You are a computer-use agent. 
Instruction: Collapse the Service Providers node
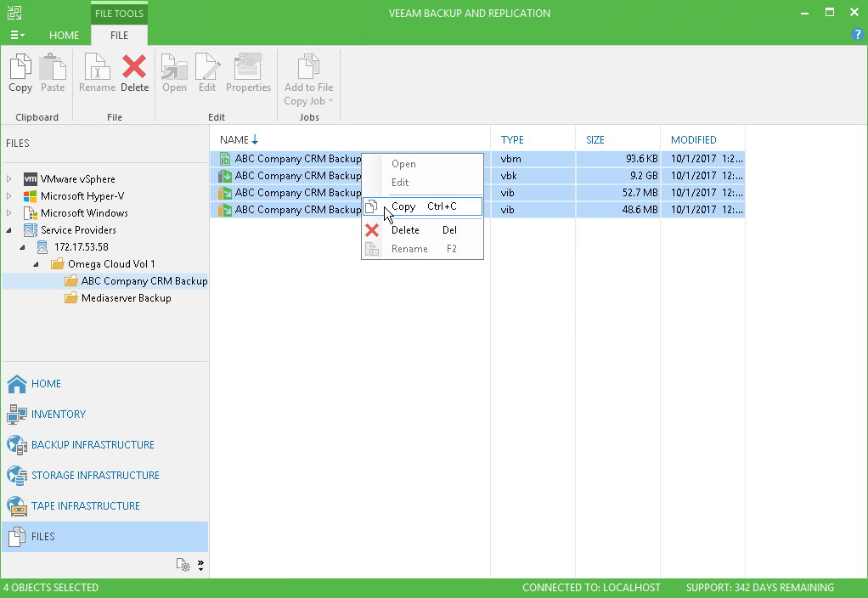click(8, 230)
